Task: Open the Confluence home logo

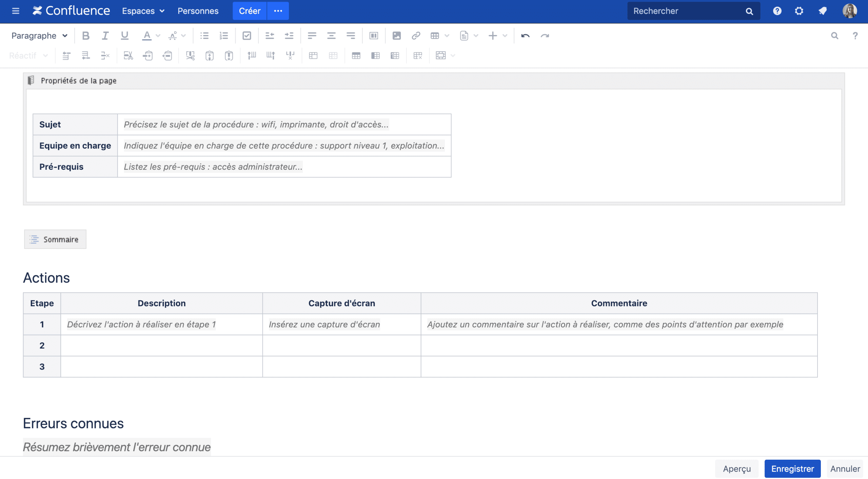Action: 71,11
